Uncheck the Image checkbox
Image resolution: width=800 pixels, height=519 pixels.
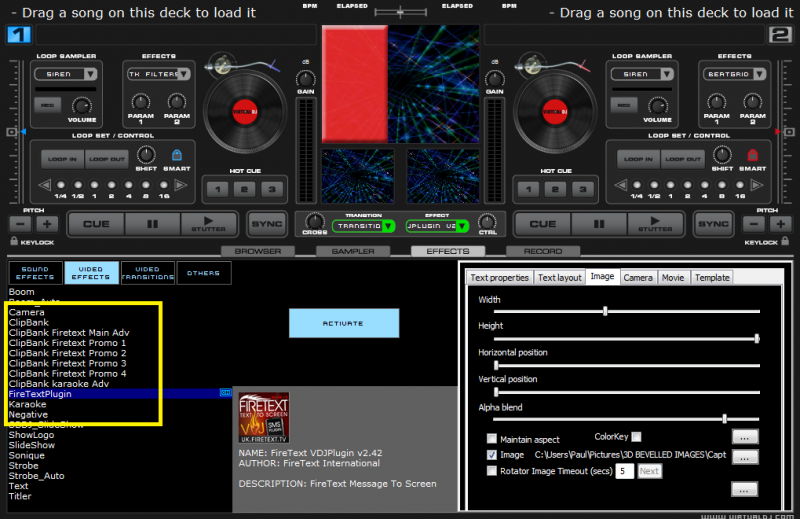[x=492, y=454]
